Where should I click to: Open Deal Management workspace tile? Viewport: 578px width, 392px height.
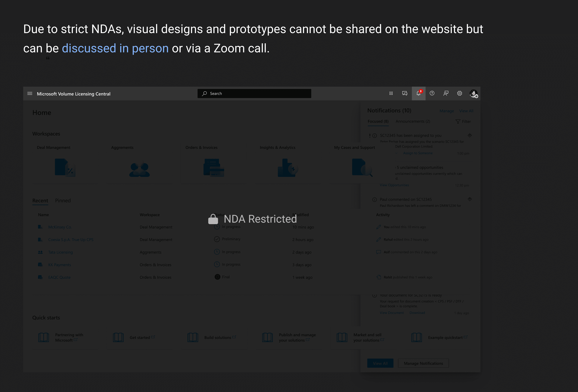(65, 164)
